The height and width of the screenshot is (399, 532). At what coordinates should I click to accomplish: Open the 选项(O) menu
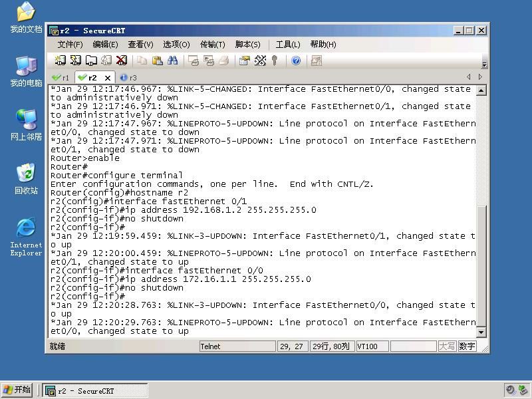176,45
